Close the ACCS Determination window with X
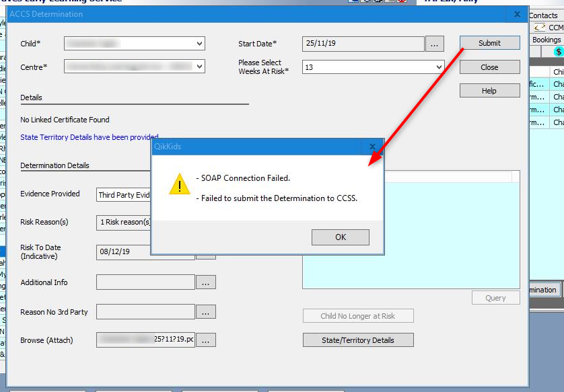The image size is (564, 392). point(517,13)
